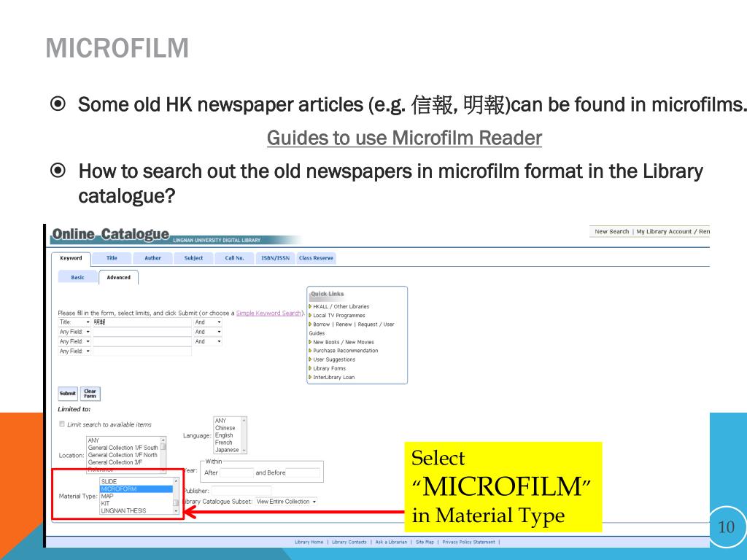Switch to the Basic search sub-tab

click(x=77, y=277)
